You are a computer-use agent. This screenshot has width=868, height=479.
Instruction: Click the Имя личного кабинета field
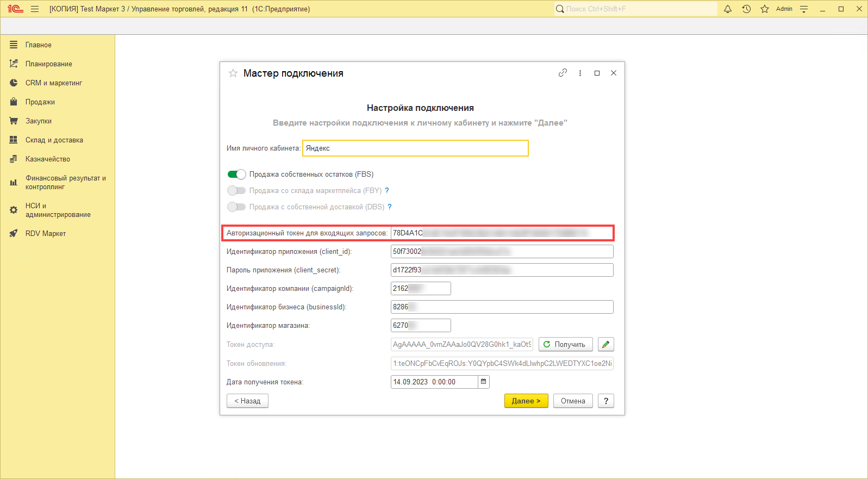415,148
